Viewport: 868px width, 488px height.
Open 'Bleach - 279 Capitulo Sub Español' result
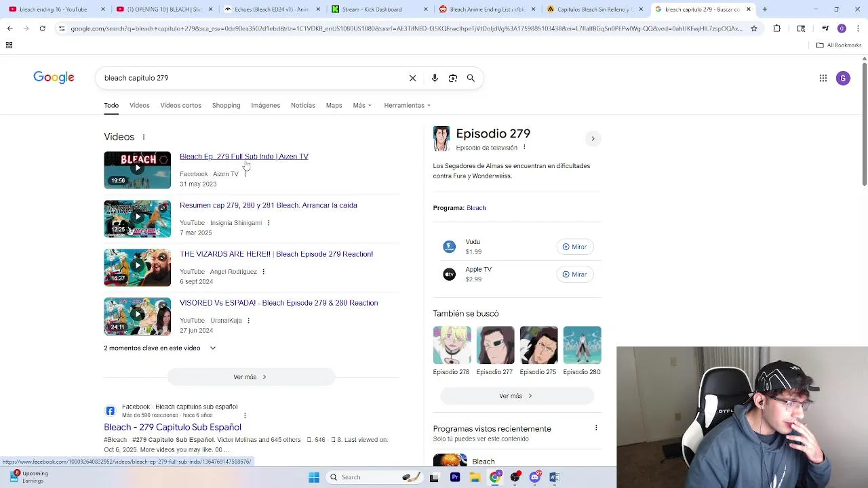[173, 427]
